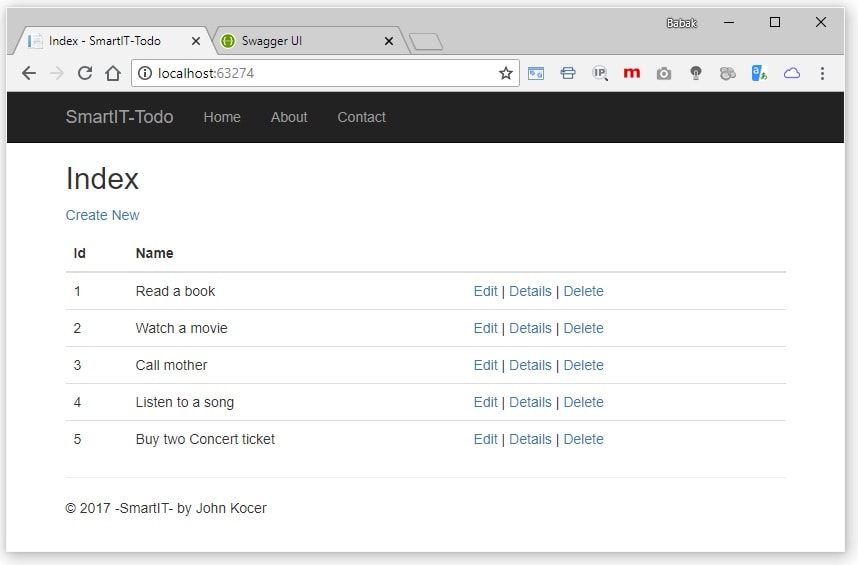Viewport: 858px width, 565px height.
Task: Click the cloud extension icon
Action: (791, 73)
